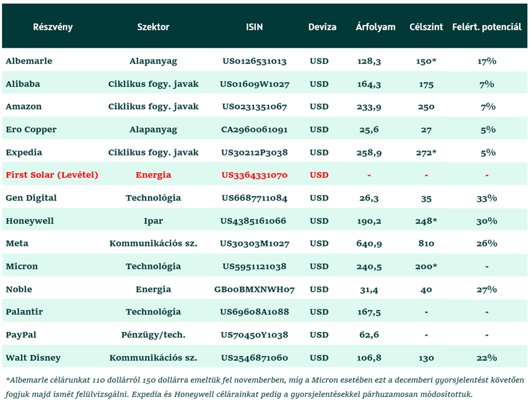Select the ISIN column header
Viewport: 532px width, 402px height.
coord(254,27)
